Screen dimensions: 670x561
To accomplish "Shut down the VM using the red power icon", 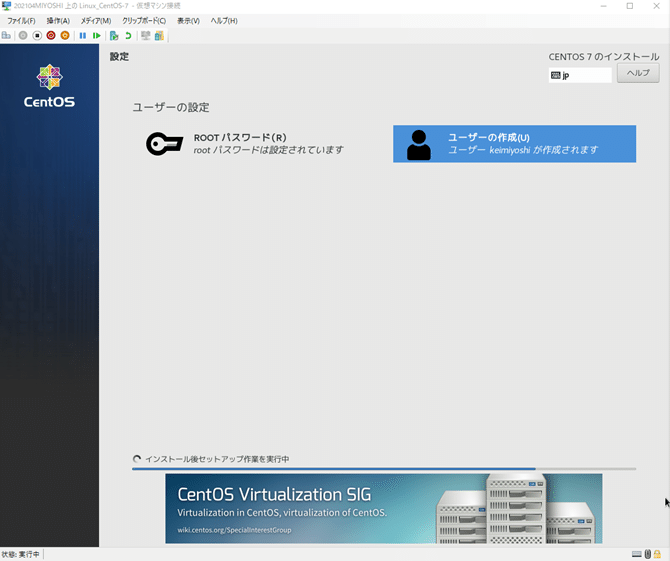I will (51, 35).
